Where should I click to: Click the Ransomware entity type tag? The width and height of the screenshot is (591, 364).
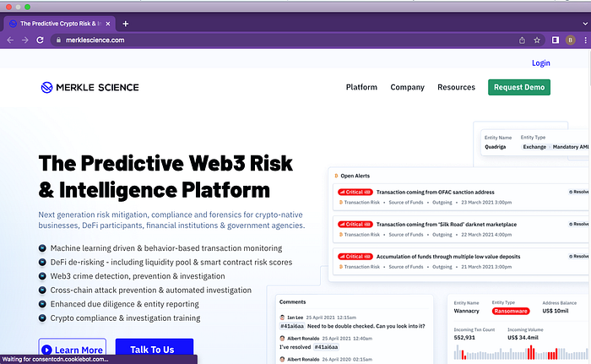coord(511,311)
